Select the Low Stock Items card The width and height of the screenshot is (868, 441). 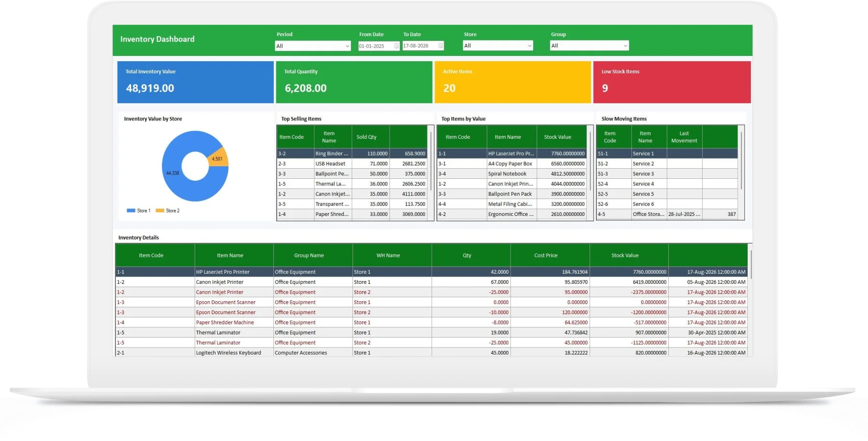click(x=672, y=82)
